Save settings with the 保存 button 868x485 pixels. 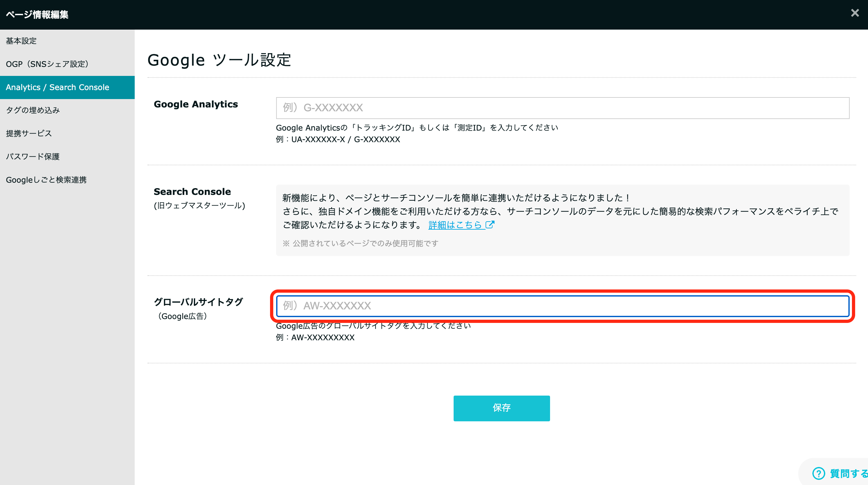(502, 408)
